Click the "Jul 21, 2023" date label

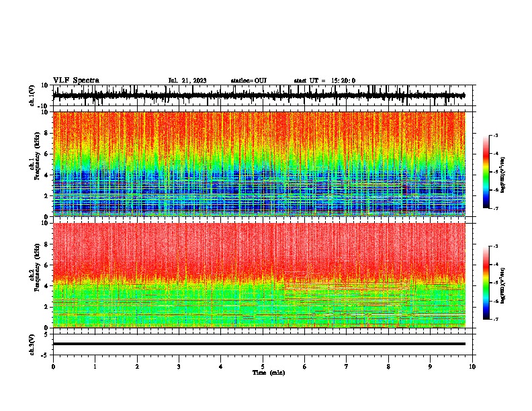(x=187, y=81)
